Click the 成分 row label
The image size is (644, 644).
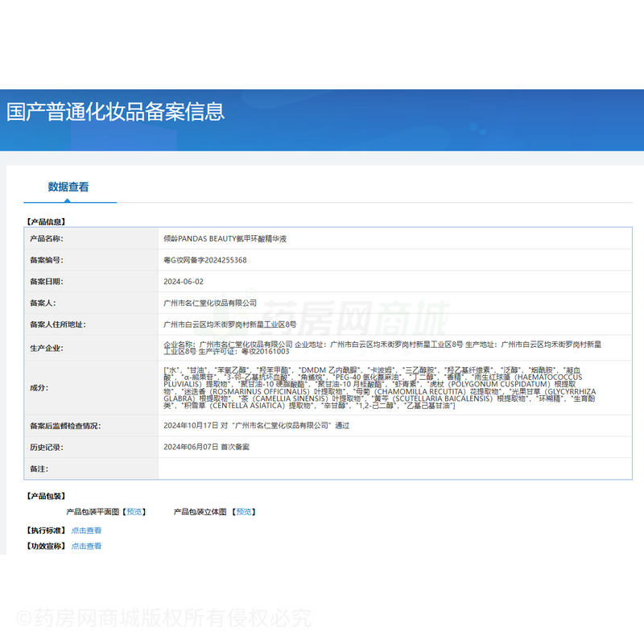click(39, 387)
